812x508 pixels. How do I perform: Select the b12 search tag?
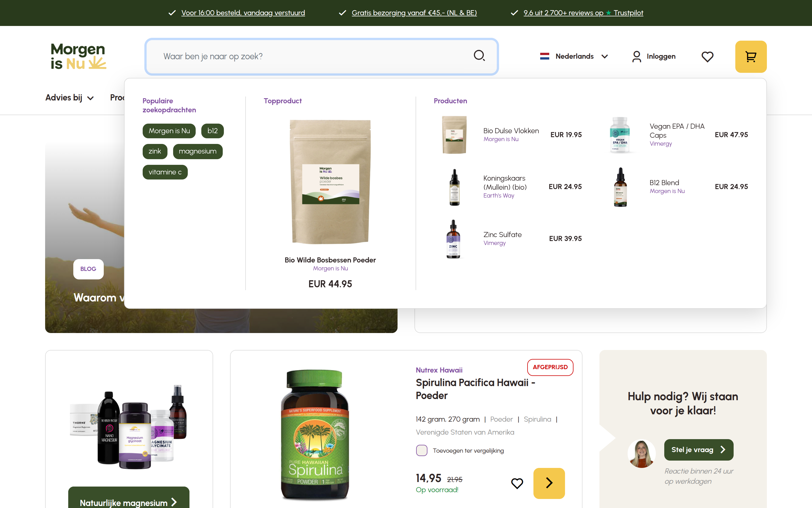click(x=212, y=131)
